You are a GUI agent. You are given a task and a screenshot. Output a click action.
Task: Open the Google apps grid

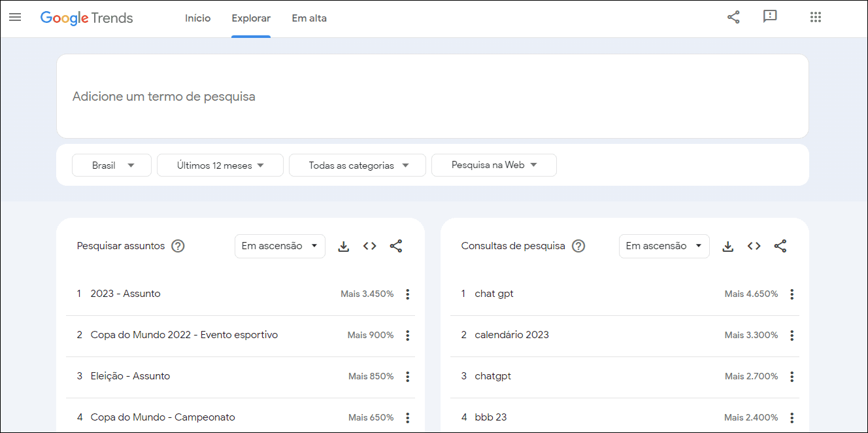point(815,18)
